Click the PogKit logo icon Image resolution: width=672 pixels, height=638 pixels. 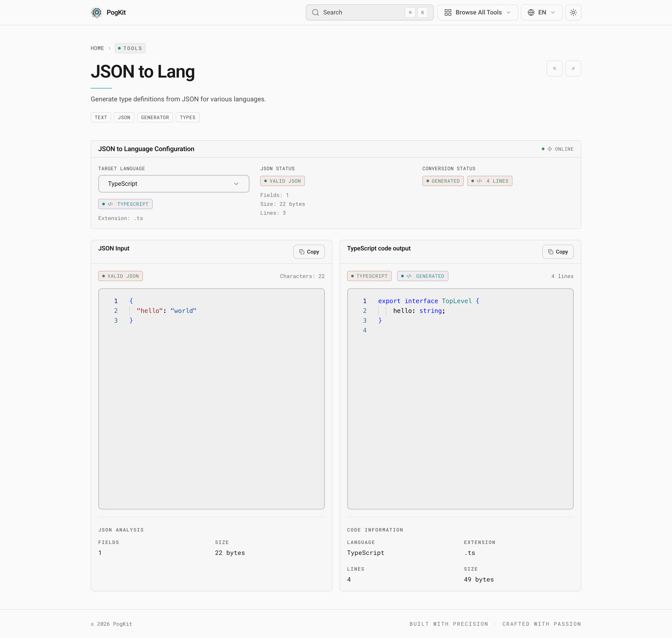[x=97, y=13]
